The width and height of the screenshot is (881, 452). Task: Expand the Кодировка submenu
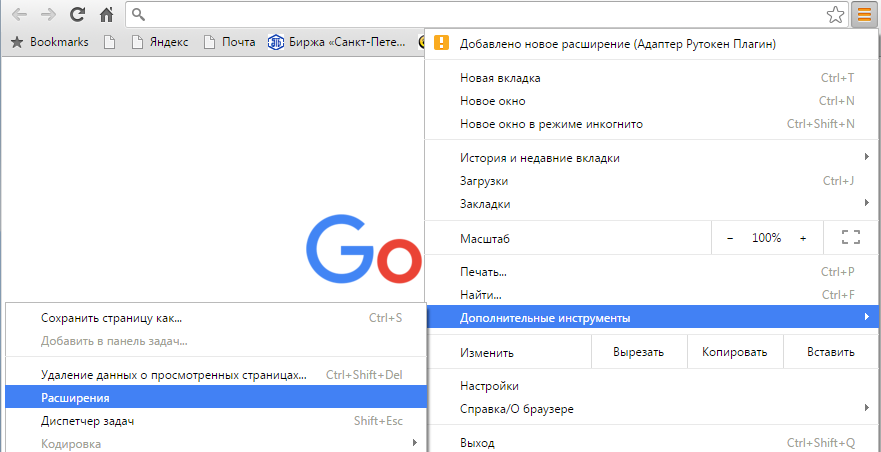point(216,444)
